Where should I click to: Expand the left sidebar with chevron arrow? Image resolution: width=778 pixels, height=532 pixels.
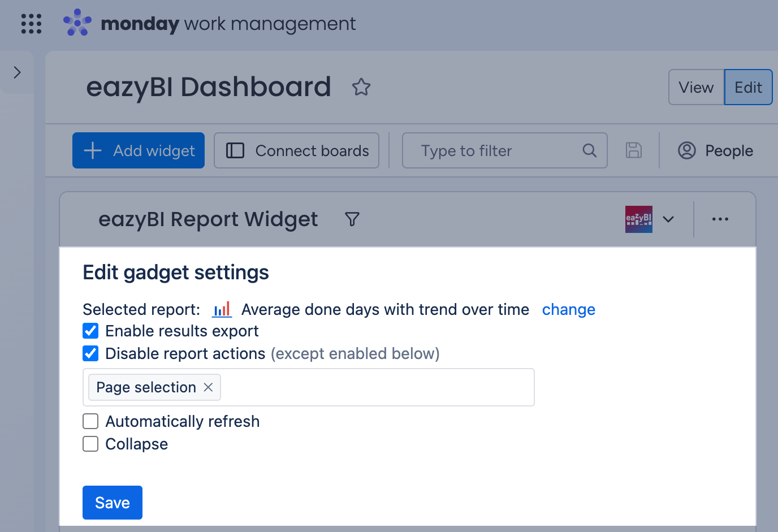(x=17, y=72)
